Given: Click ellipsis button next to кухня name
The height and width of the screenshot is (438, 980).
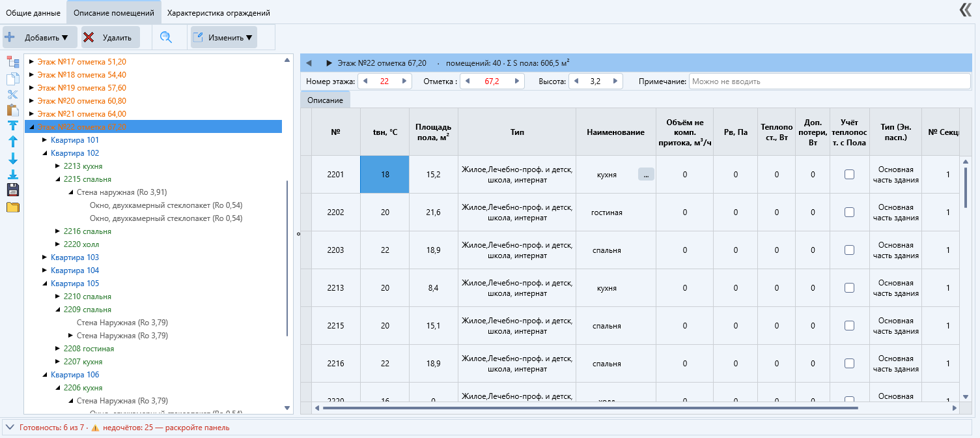Looking at the screenshot, I should click(x=646, y=174).
